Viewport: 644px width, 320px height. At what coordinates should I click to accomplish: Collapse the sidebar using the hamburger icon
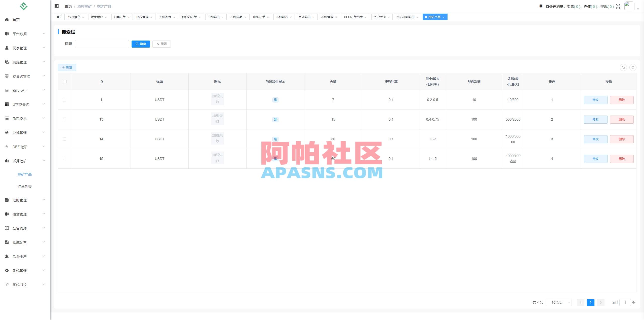(57, 6)
